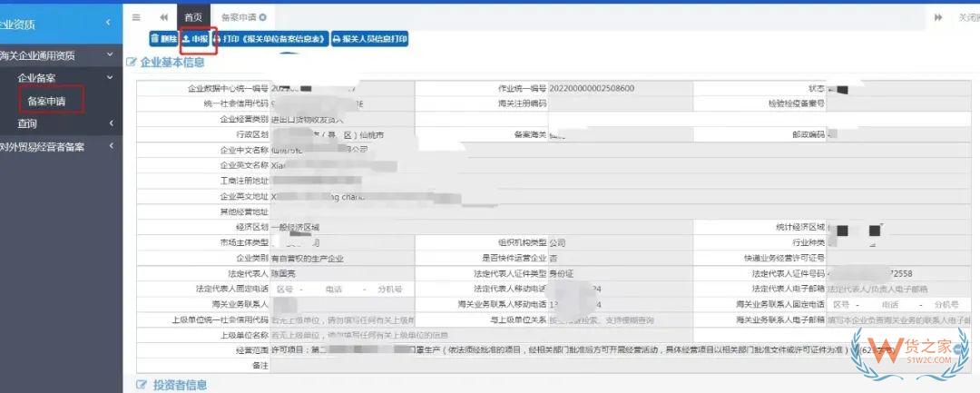Open 海关企业通用资质 in the sidebar
The image size is (980, 393).
37,55
